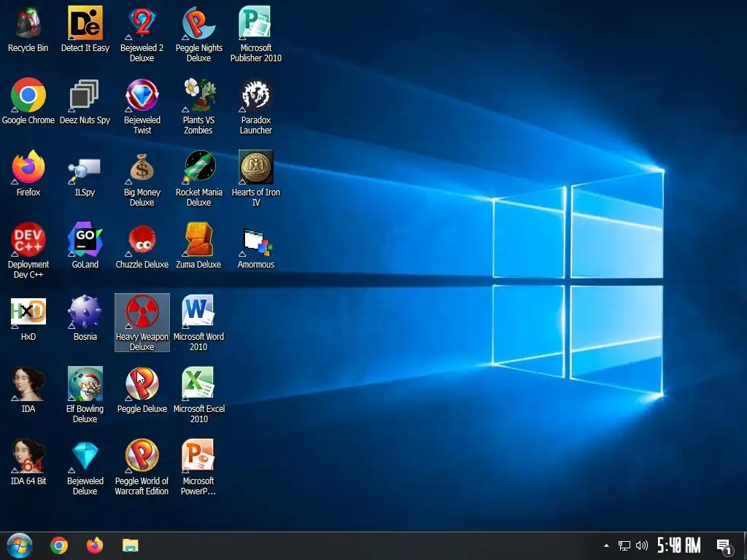Launch Chrome from the taskbar
The image size is (747, 560).
pos(59,545)
